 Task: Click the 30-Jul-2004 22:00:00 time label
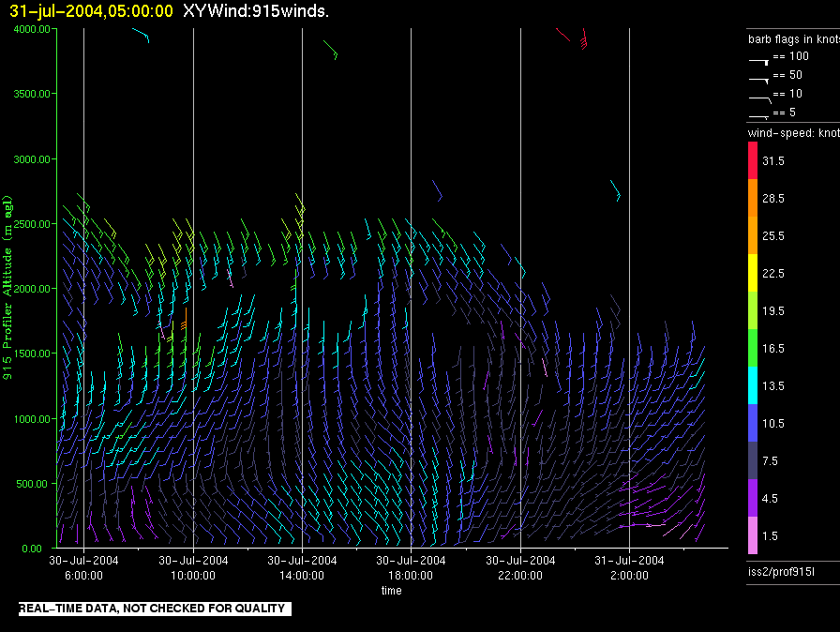coord(520,567)
